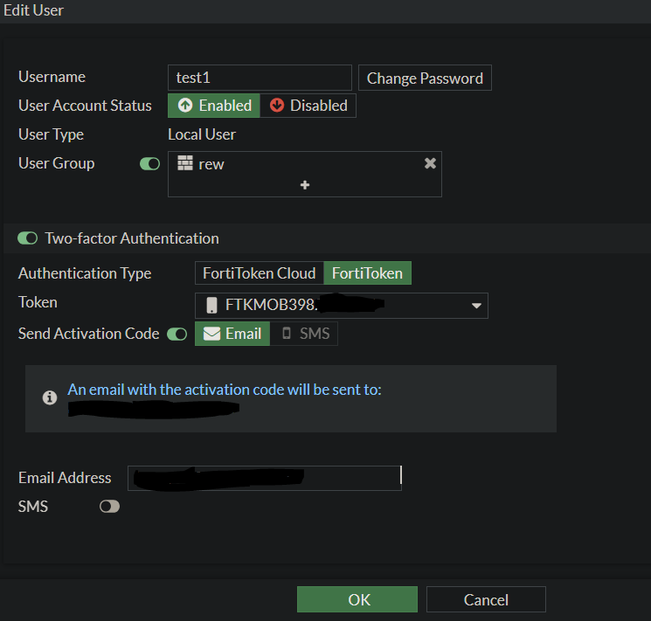Viewport: 651px width, 621px height.
Task: Click the info icon in the activation notice
Action: coord(50,398)
